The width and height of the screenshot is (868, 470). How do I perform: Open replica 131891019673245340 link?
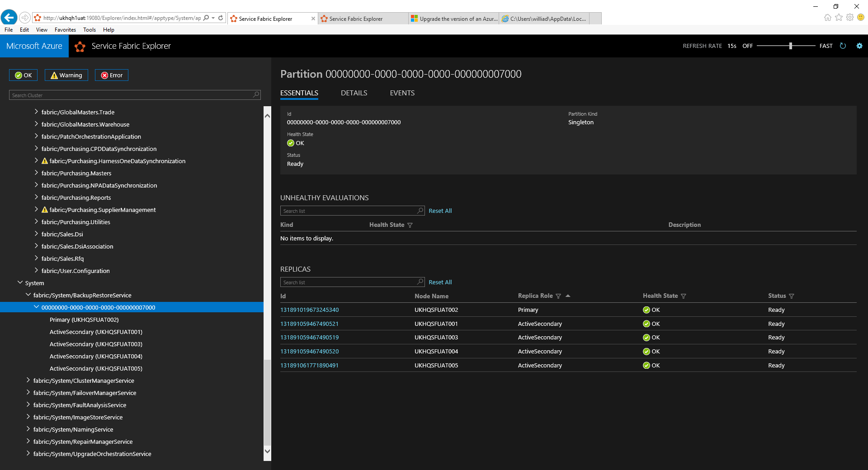[310, 310]
